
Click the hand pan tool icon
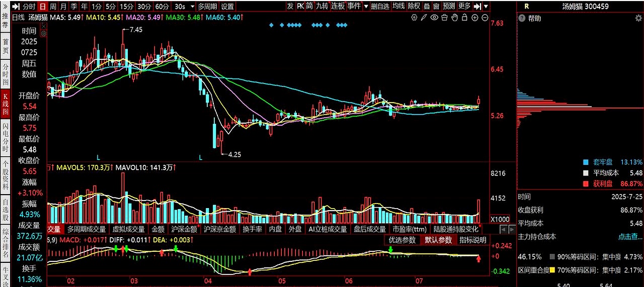[x=454, y=18]
